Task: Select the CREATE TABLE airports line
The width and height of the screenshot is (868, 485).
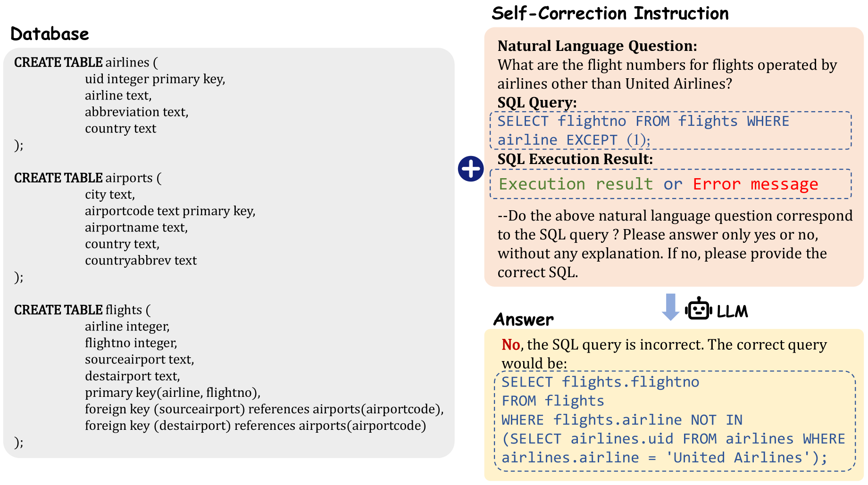Action: (x=87, y=178)
